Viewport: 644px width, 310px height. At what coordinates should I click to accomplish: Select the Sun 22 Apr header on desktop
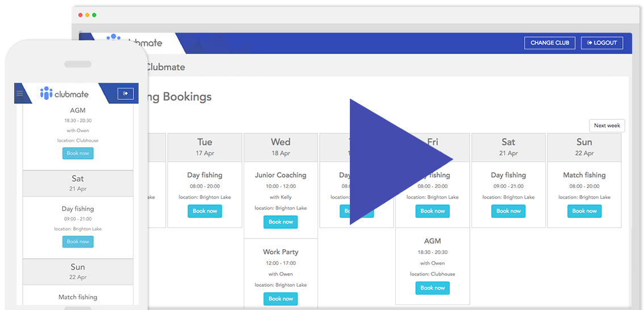point(584,147)
